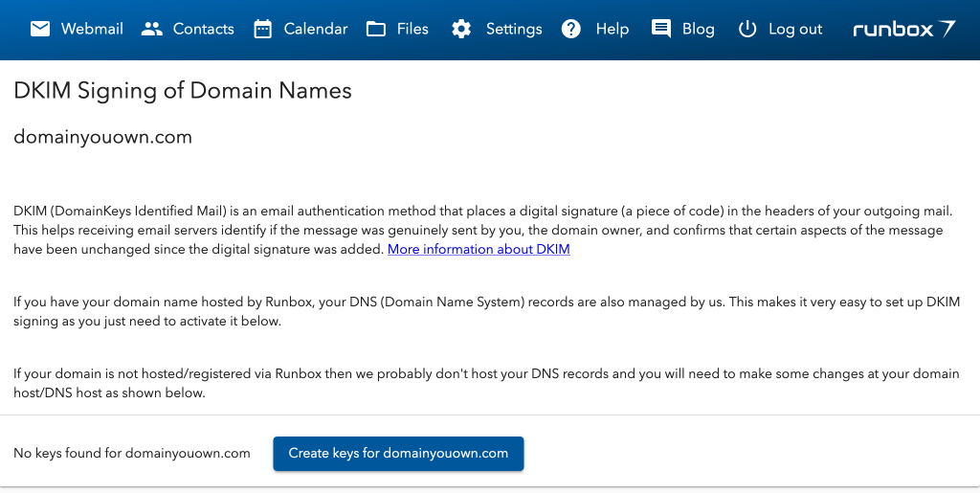Screen dimensions: 980x493
Task: Open the Settings text label
Action: click(514, 29)
